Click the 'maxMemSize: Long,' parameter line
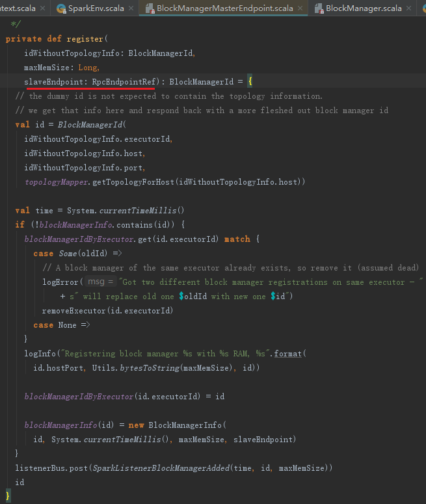Image resolution: width=426 pixels, height=504 pixels. tap(62, 68)
